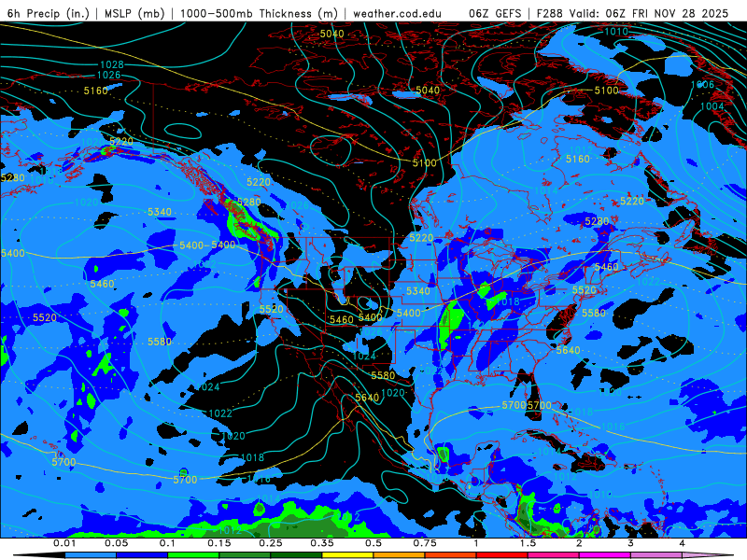747x560 pixels.
Task: Click the '57005700' thickness label near Florida
Action: (527, 405)
